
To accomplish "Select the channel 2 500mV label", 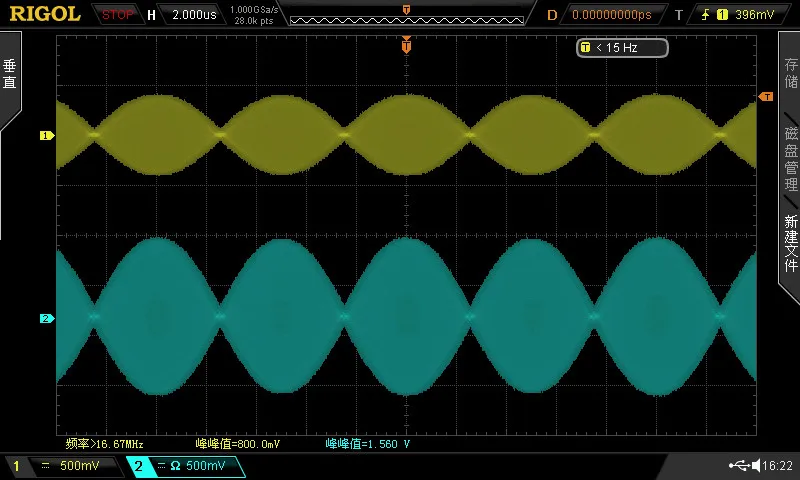I will coord(206,466).
